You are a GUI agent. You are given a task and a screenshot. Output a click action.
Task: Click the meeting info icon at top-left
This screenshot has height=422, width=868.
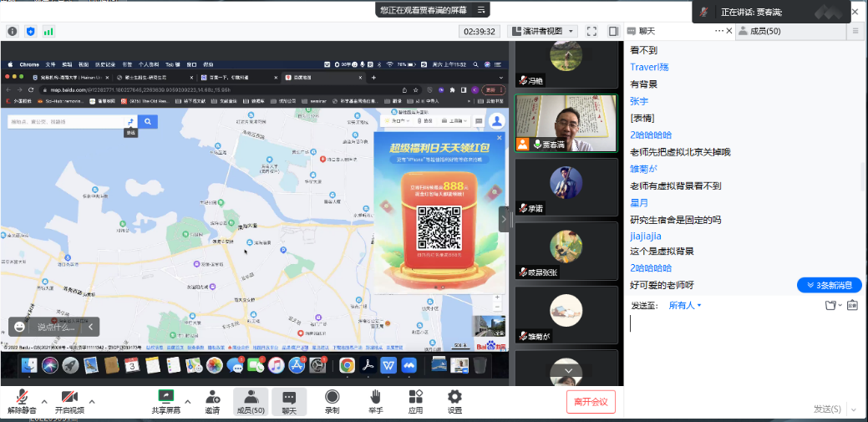(x=13, y=31)
